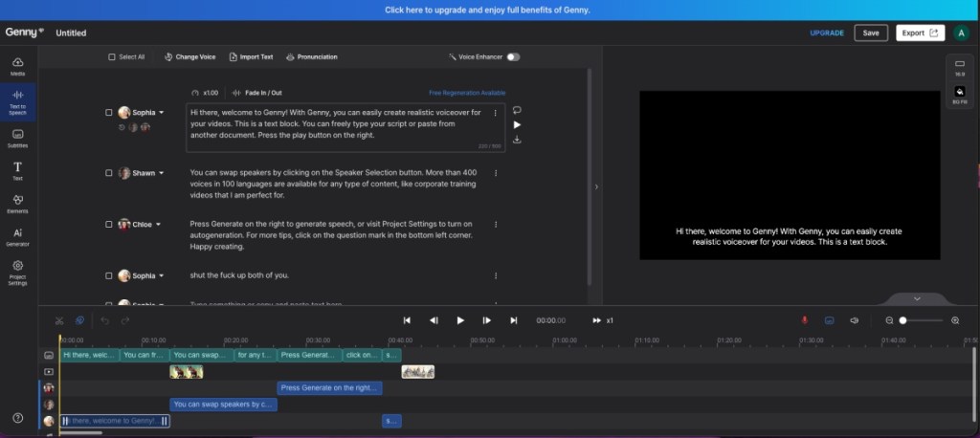
Task: Toggle the blue snapping magnet icon
Action: (x=79, y=320)
